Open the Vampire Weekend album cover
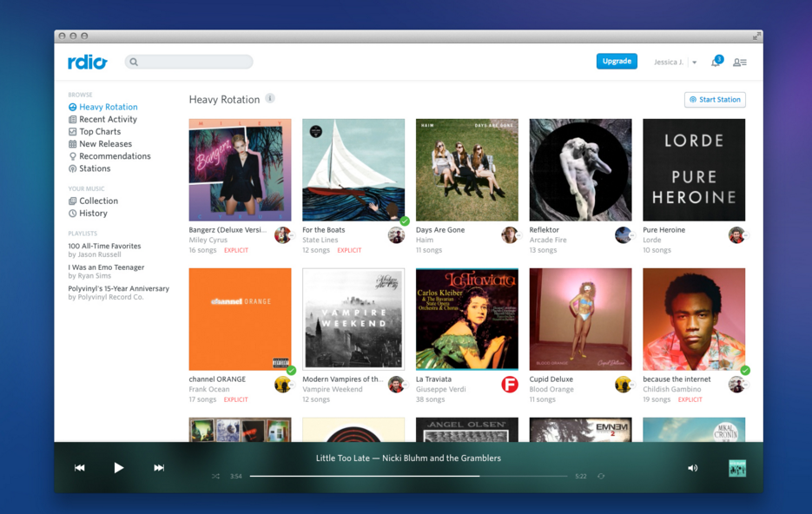Screen dimensions: 812x514 pyautogui.click(x=353, y=319)
